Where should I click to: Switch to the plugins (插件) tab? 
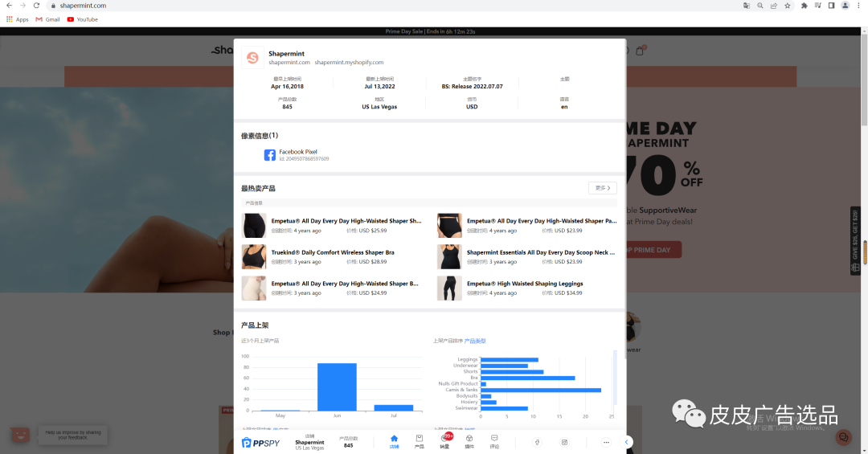coord(469,442)
